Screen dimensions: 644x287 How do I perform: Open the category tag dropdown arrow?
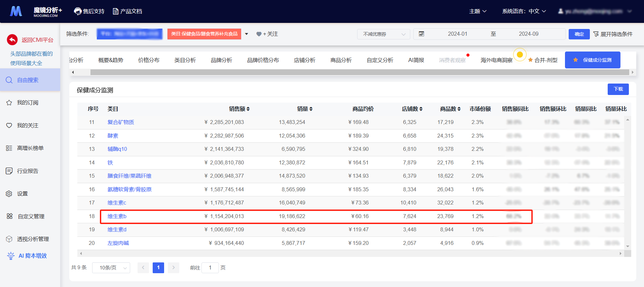(x=247, y=34)
